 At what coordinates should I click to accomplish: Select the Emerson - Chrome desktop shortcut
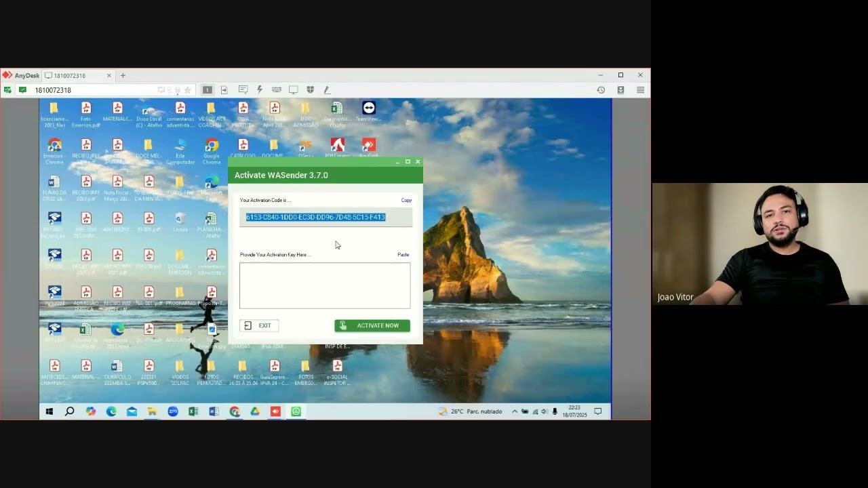(54, 152)
